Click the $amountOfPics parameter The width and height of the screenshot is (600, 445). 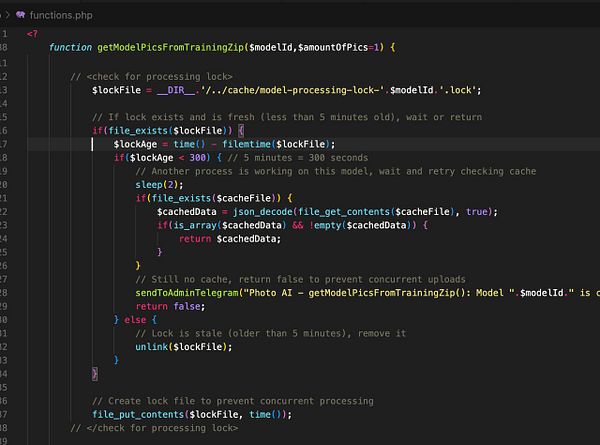(333, 47)
